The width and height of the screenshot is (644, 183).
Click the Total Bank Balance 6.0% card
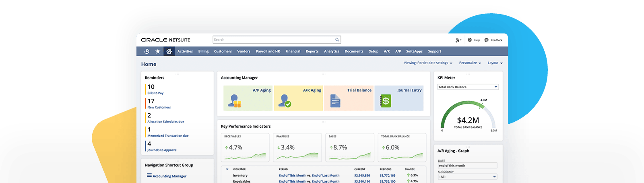point(402,148)
